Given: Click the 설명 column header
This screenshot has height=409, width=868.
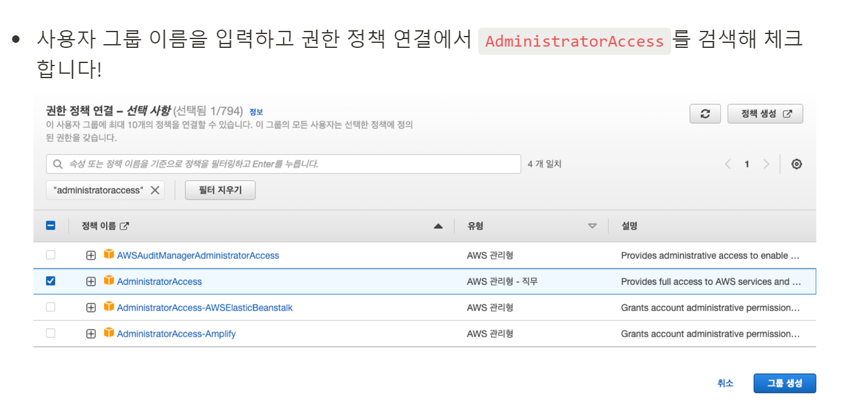Looking at the screenshot, I should (630, 226).
